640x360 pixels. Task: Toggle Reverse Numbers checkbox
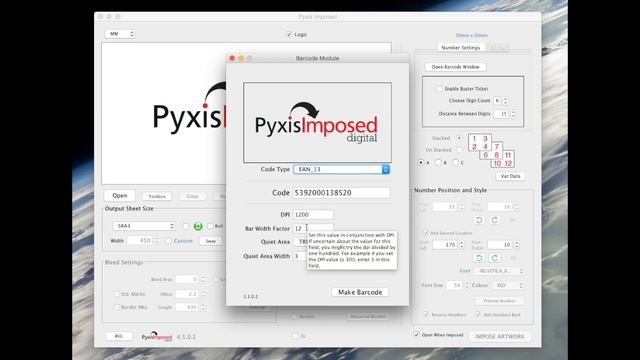[427, 315]
